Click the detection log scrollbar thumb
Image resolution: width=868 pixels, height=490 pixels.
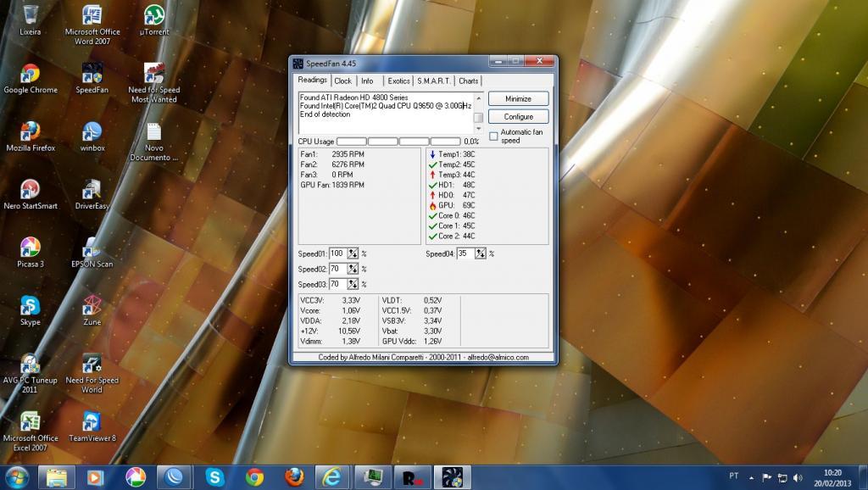(478, 117)
